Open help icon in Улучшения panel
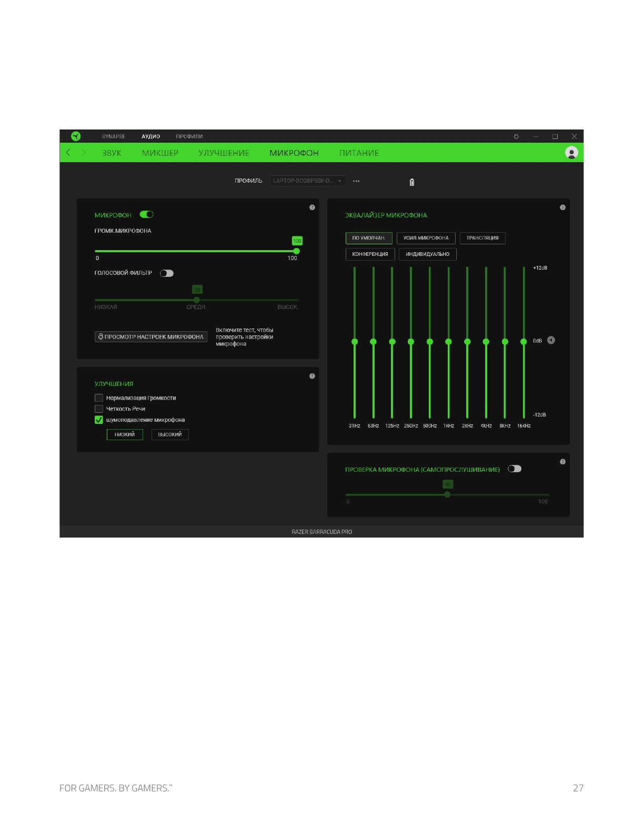Viewport: 644px width, 834px height. tap(312, 376)
